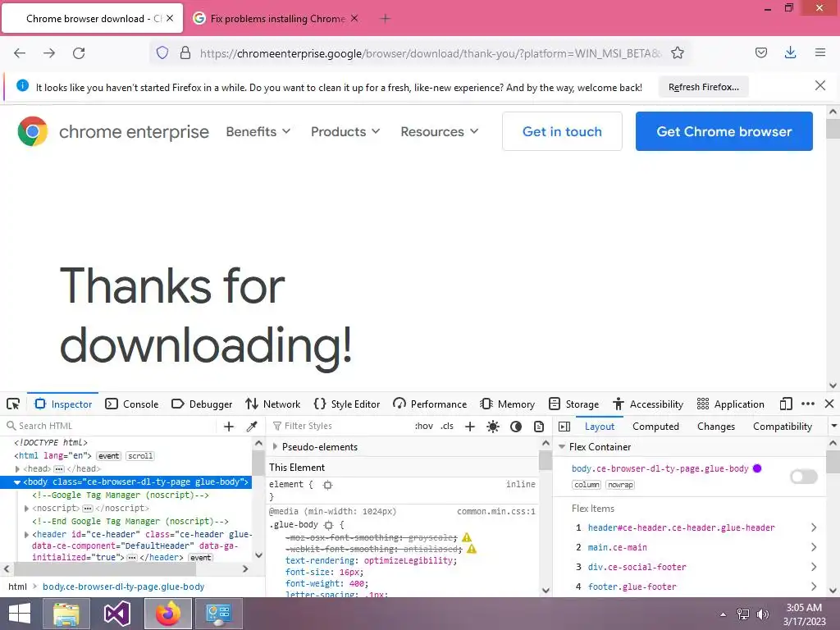Screen dimensions: 840x630
Task: Toggle flexbox overlay switch for body
Action: (804, 477)
